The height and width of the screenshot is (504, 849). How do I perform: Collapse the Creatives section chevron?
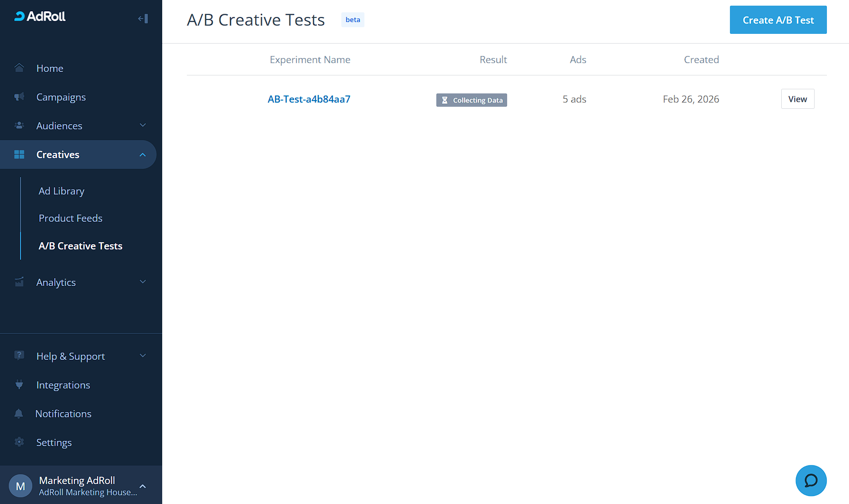point(143,154)
